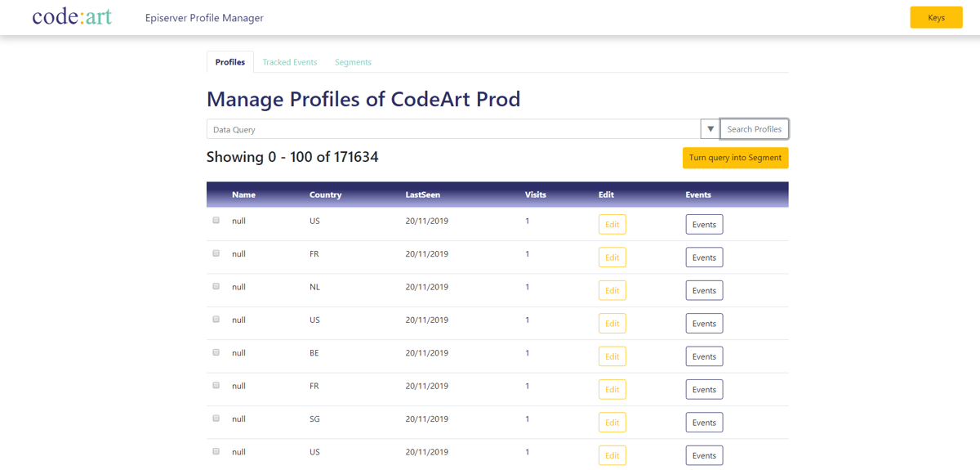Open Events for the SG profile
The width and height of the screenshot is (980, 470).
704,423
